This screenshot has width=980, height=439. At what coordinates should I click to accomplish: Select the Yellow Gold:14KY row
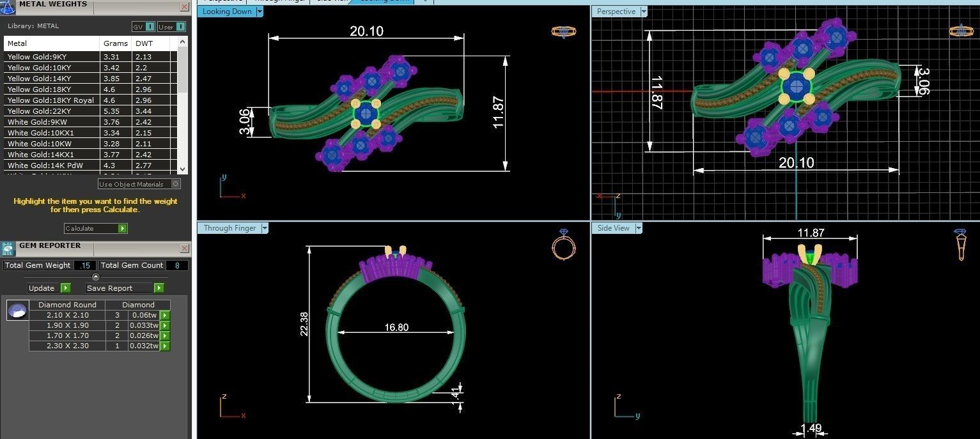pos(90,79)
